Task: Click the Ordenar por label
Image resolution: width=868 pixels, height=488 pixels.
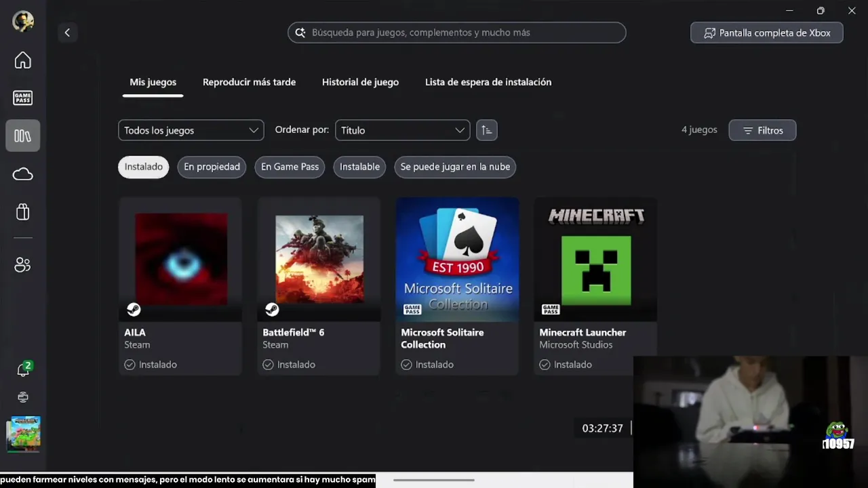Action: coord(302,129)
